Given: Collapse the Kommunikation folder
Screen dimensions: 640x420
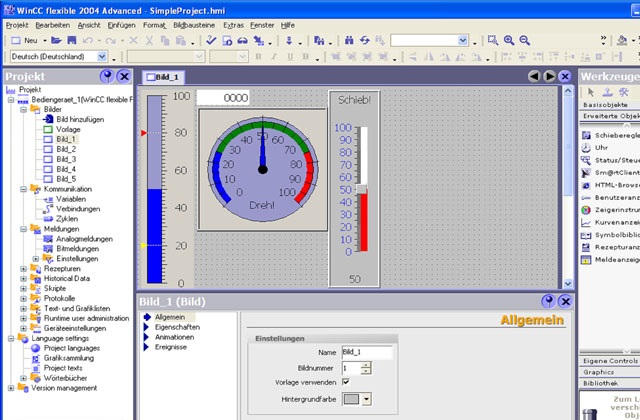Looking at the screenshot, I should (x=23, y=189).
